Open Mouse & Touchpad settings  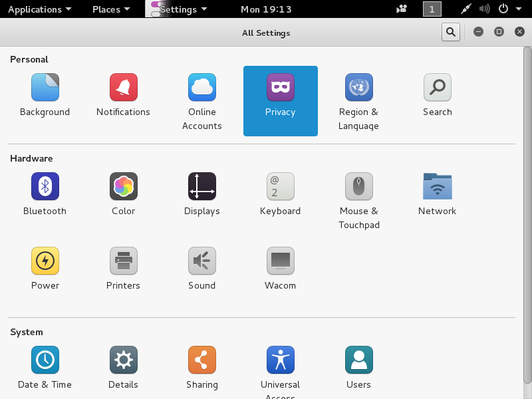(x=358, y=200)
